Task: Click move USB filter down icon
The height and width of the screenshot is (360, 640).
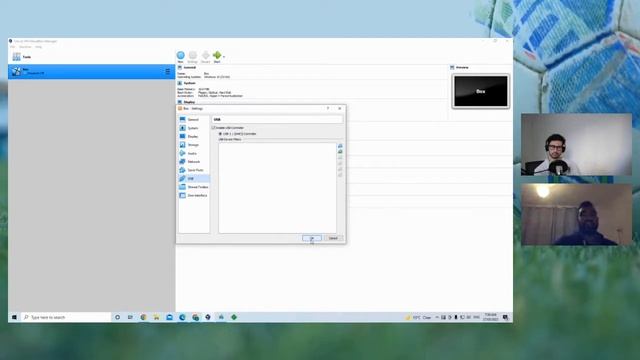Action: click(x=340, y=175)
